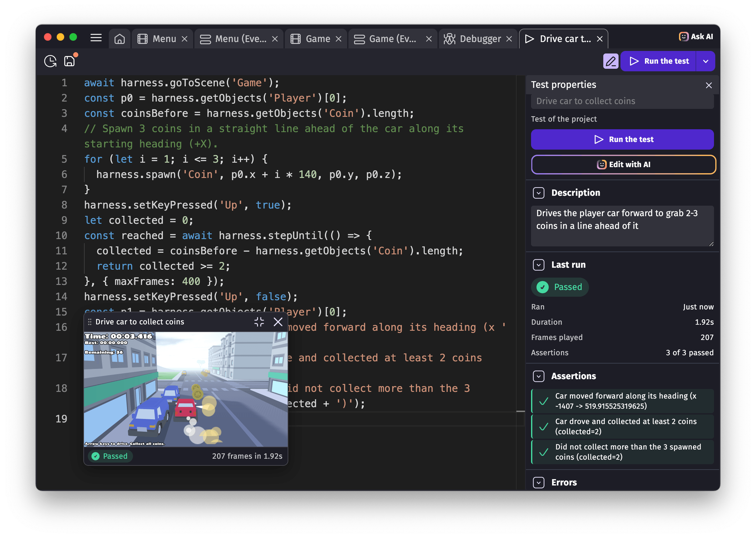Close the Drive car test tab
Screen dimensions: 756x538
(600, 39)
